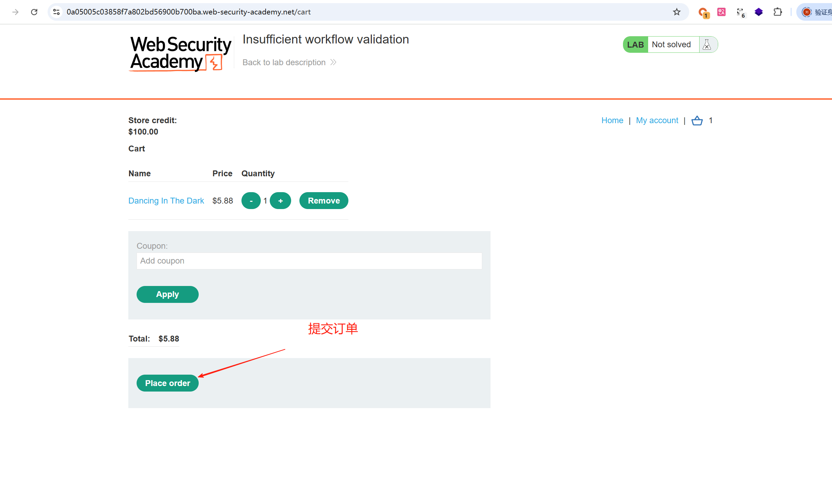Open the browser extensions puzzle icon
This screenshot has height=504, width=832.
pos(777,12)
